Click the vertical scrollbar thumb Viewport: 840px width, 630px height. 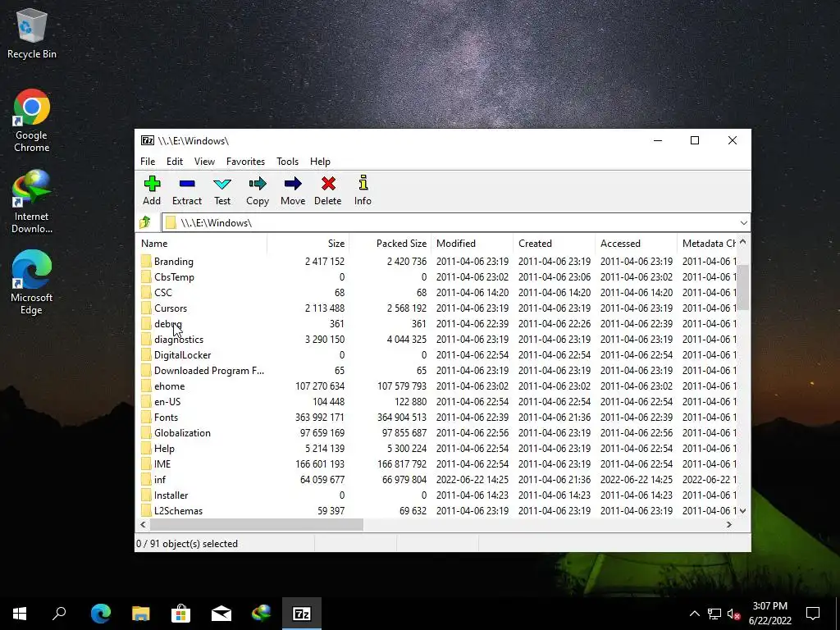point(742,286)
